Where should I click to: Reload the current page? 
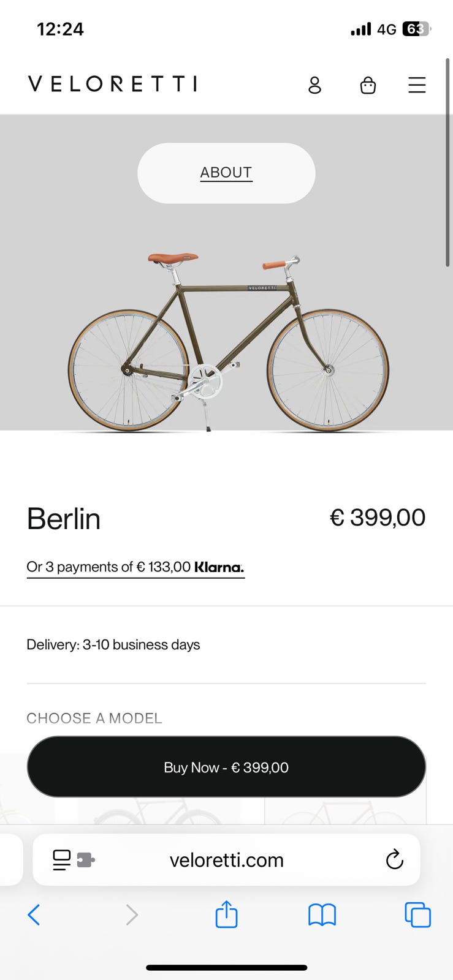(394, 860)
